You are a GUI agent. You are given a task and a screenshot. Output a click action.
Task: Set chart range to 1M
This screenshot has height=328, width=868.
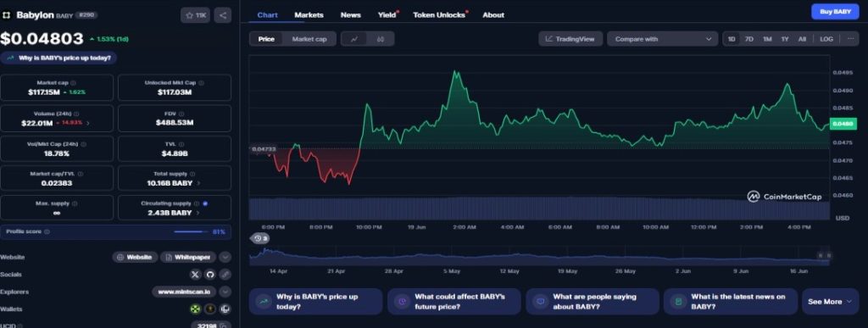767,39
